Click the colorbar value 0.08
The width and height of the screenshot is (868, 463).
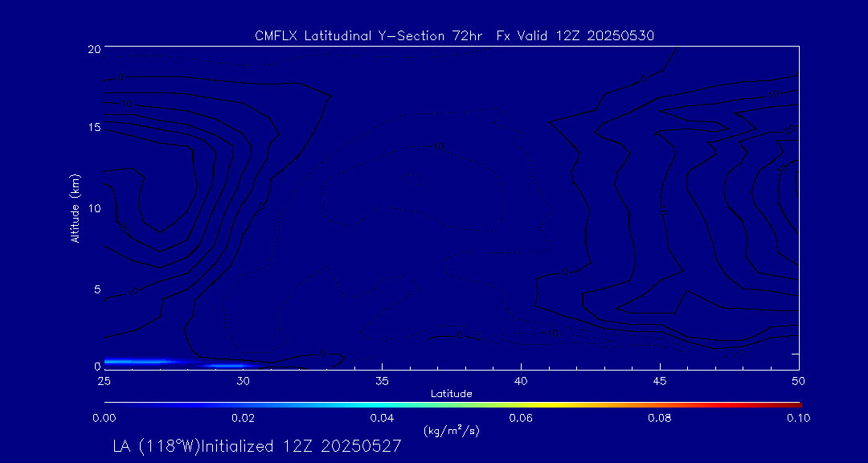[660, 418]
